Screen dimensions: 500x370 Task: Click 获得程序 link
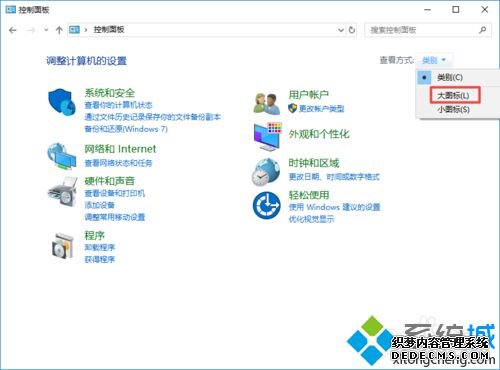point(100,259)
